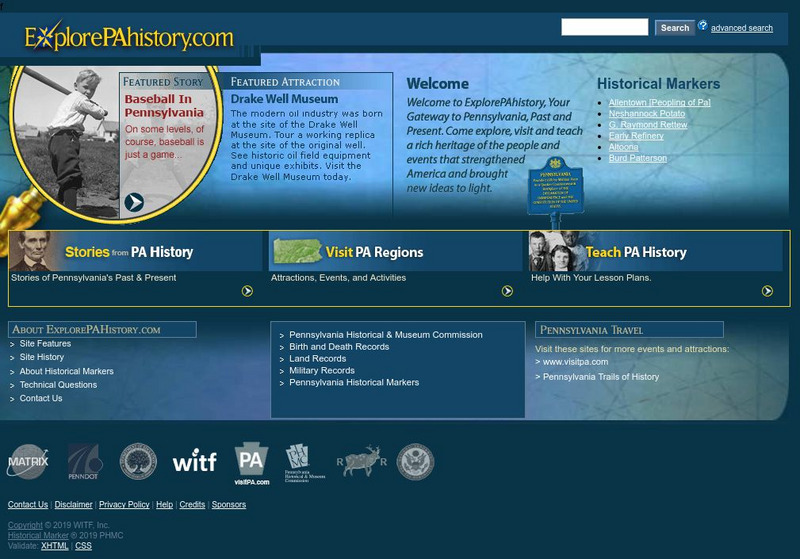Open Contact Us in About section
Image resolution: width=800 pixels, height=559 pixels.
(x=41, y=398)
